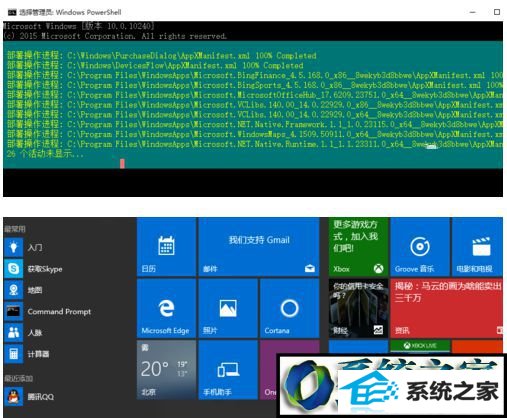Image resolution: width=507 pixels, height=418 pixels.
Task: Click the 获取Skype label text
Action: [45, 269]
